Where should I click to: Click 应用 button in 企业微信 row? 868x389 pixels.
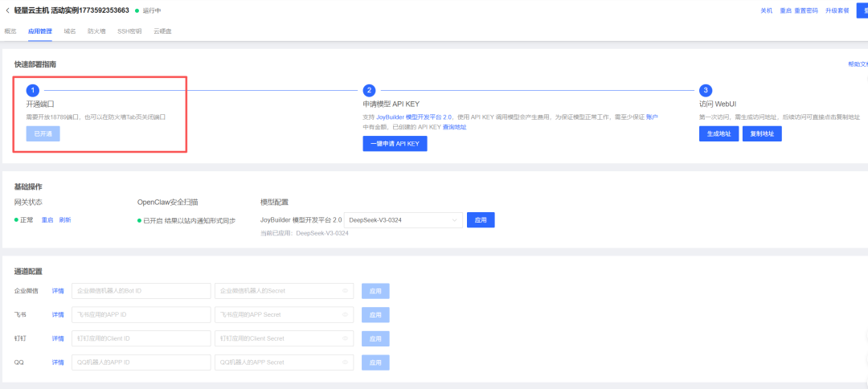pos(376,290)
